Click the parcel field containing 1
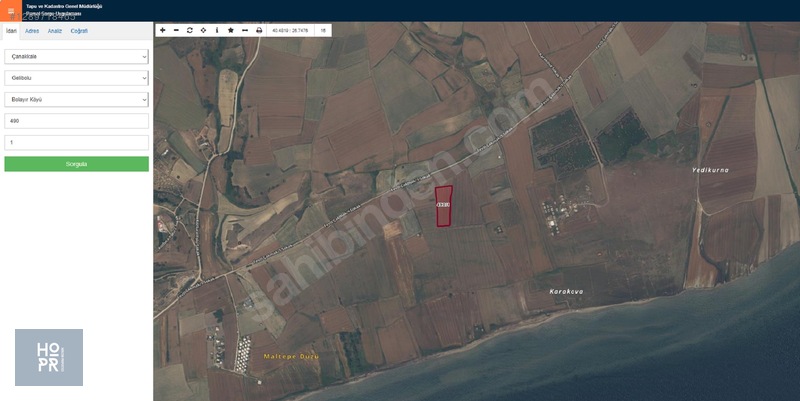The image size is (800, 401). click(x=77, y=142)
